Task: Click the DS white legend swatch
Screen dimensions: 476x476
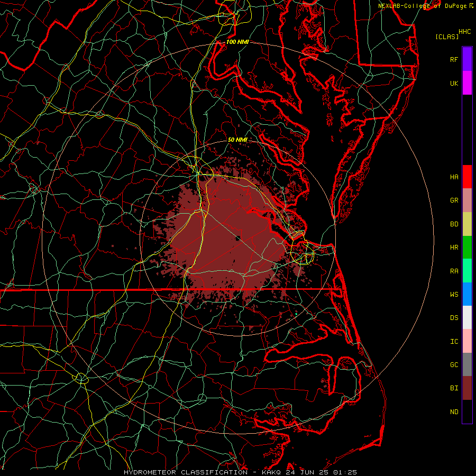Action: (467, 317)
